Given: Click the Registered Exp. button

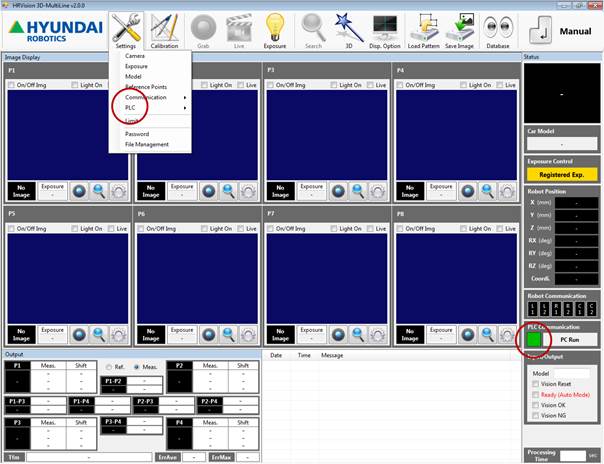Looking at the screenshot, I should pos(562,174).
